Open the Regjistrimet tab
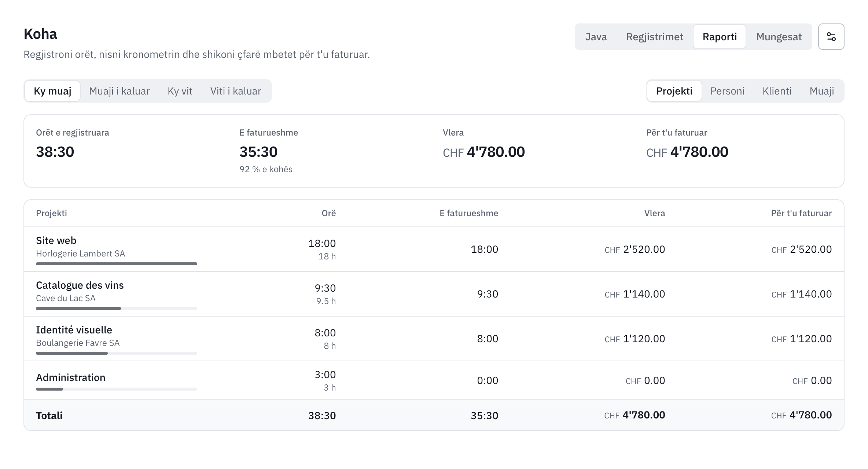Screen dimensions: 868x469 (x=654, y=37)
